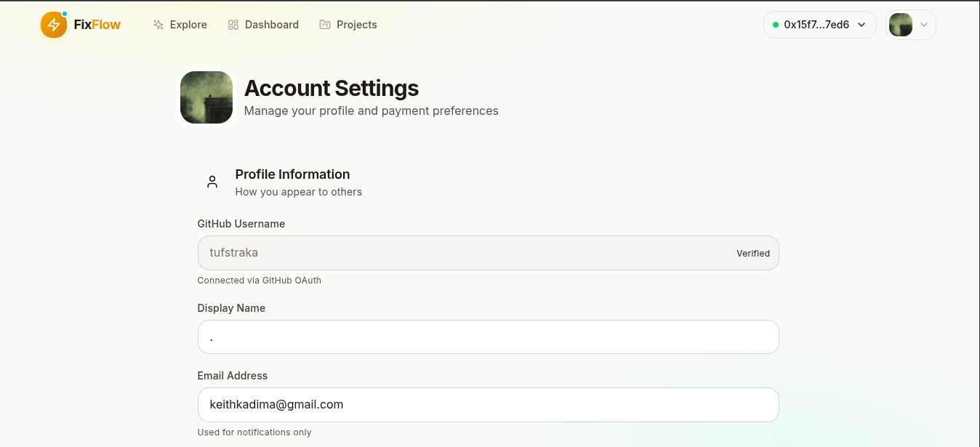
Task: Open the Dashboard nav item
Action: coord(271,25)
